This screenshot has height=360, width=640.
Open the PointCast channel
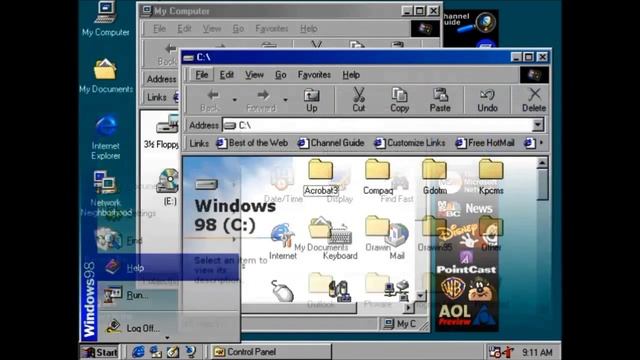[466, 262]
